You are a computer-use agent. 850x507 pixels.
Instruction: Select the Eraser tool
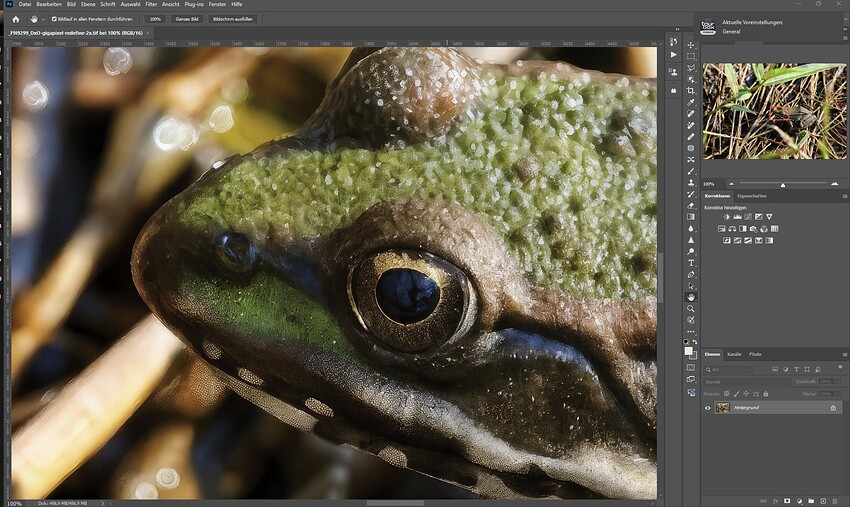691,206
